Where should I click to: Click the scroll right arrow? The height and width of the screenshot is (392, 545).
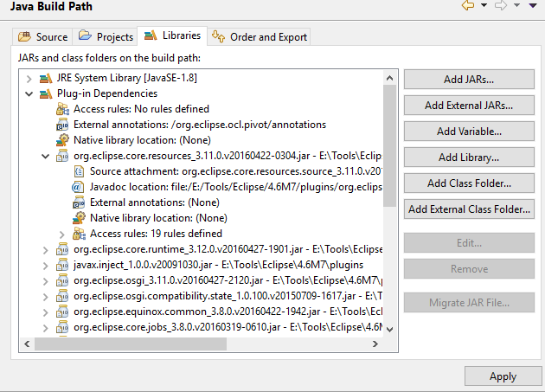point(375,344)
